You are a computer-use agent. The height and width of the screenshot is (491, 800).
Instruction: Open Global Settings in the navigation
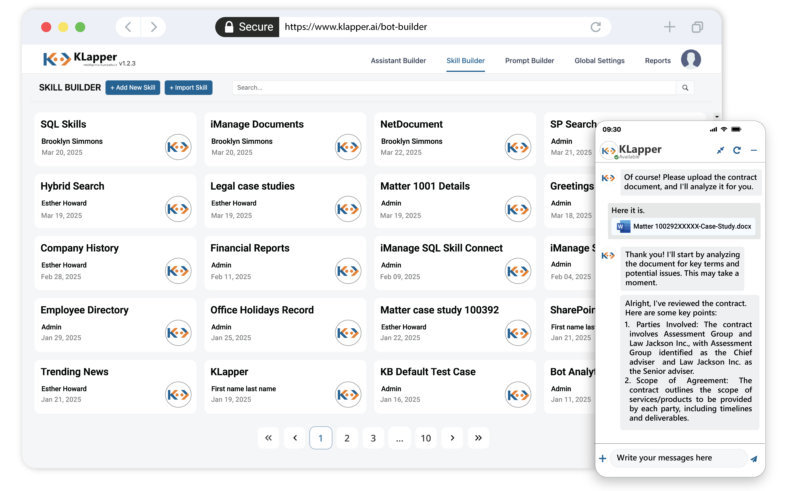(x=599, y=60)
